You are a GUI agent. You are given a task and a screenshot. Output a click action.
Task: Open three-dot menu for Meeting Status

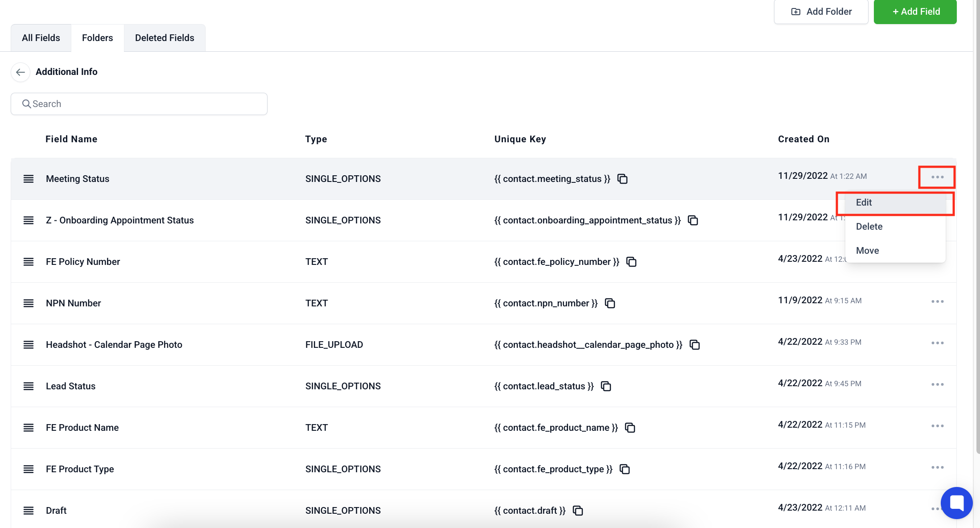point(937,177)
